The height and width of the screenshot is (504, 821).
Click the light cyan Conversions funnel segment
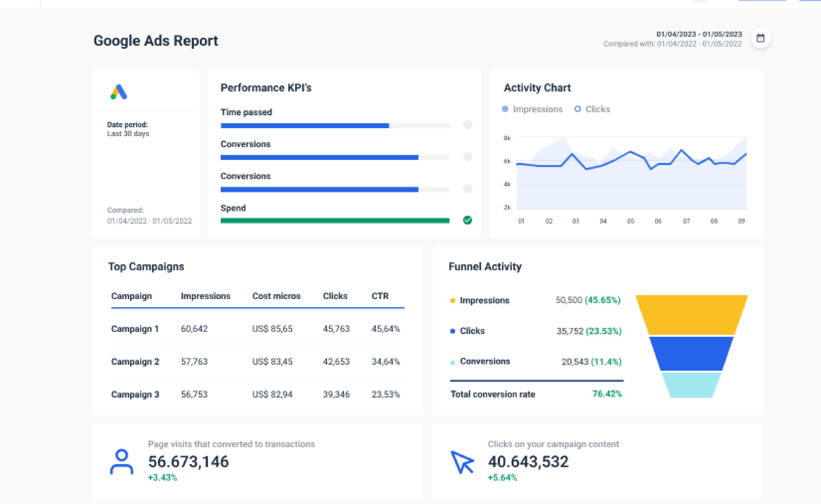(691, 385)
